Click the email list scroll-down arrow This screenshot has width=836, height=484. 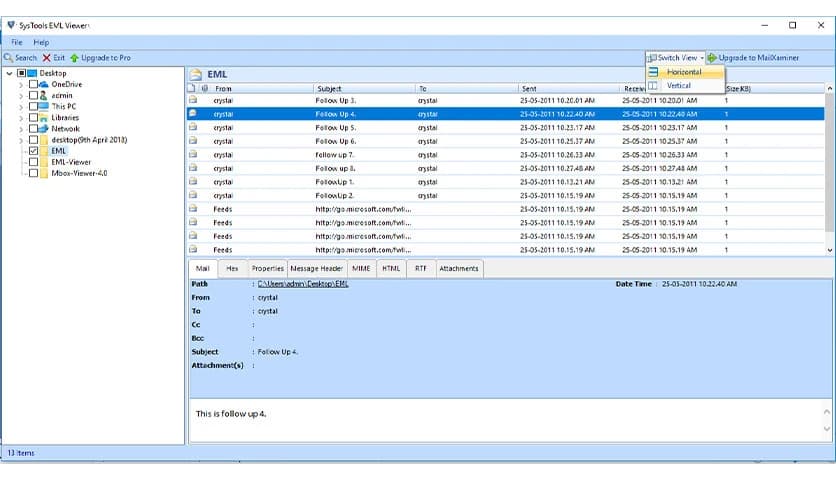(830, 250)
